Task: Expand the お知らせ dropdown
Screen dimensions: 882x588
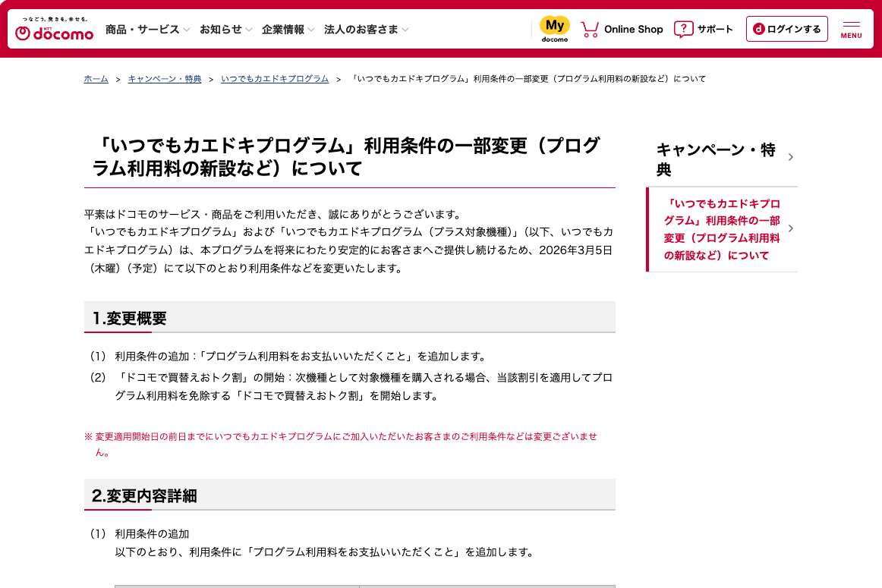Action: 248,29
